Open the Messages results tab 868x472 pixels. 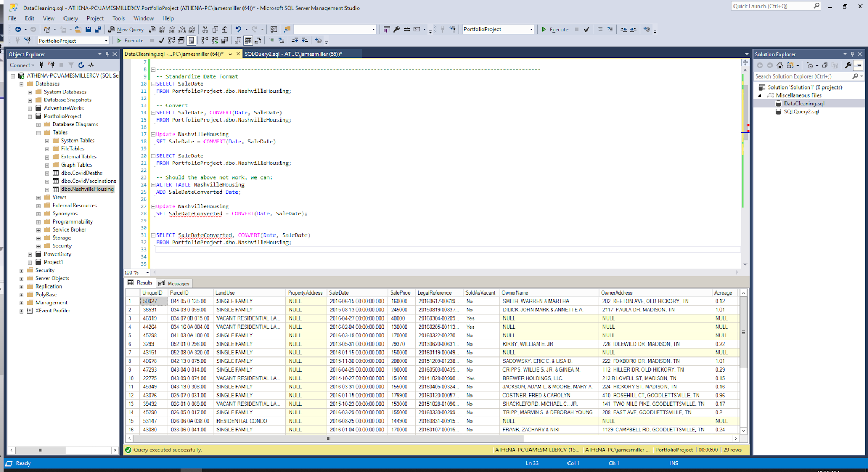(x=174, y=283)
